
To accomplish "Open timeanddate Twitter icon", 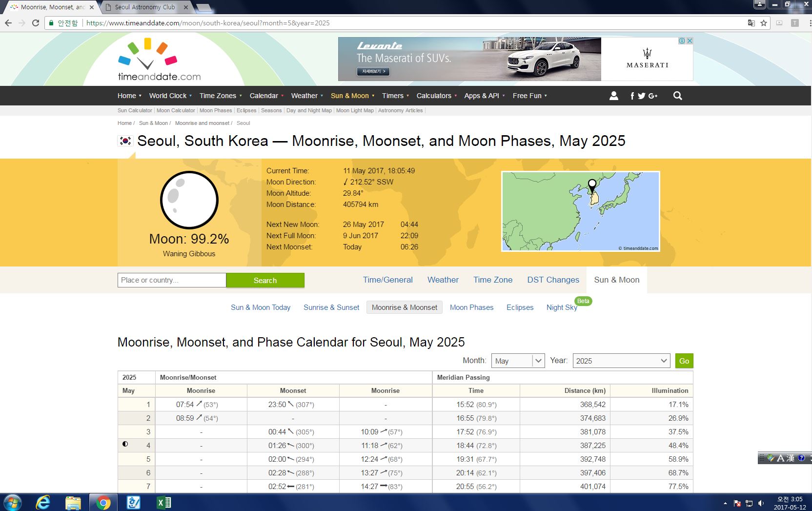I will [642, 96].
